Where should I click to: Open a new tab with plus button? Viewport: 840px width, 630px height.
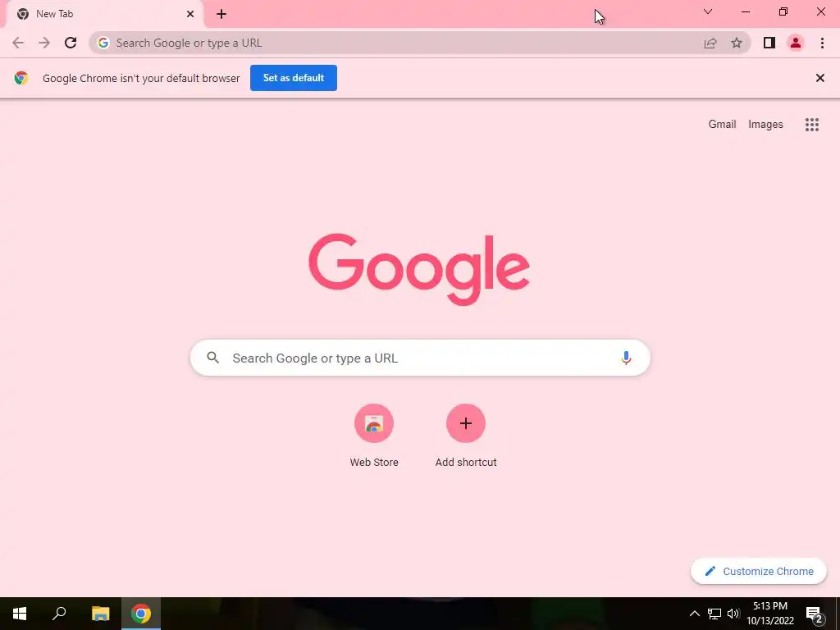pos(221,14)
